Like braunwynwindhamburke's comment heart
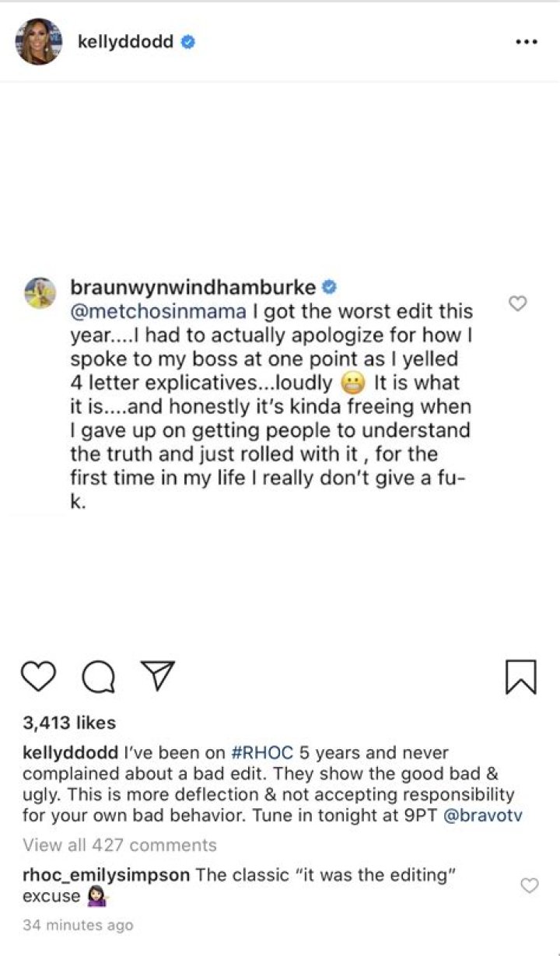 pos(517,304)
